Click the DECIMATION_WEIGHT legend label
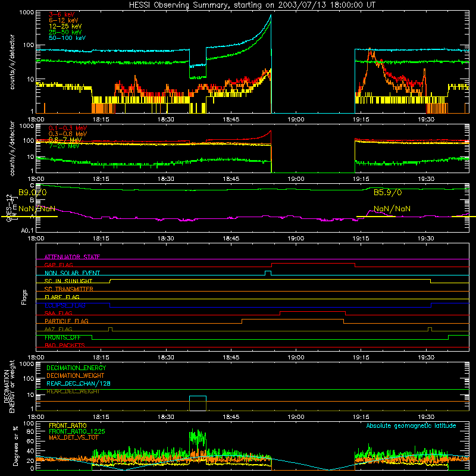The height and width of the screenshot is (476, 476). 76,376
